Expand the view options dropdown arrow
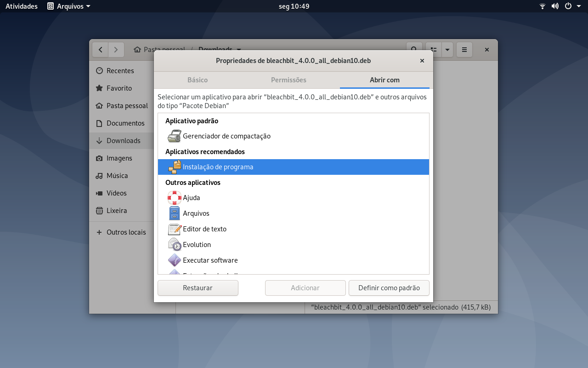The width and height of the screenshot is (588, 368). 447,50
